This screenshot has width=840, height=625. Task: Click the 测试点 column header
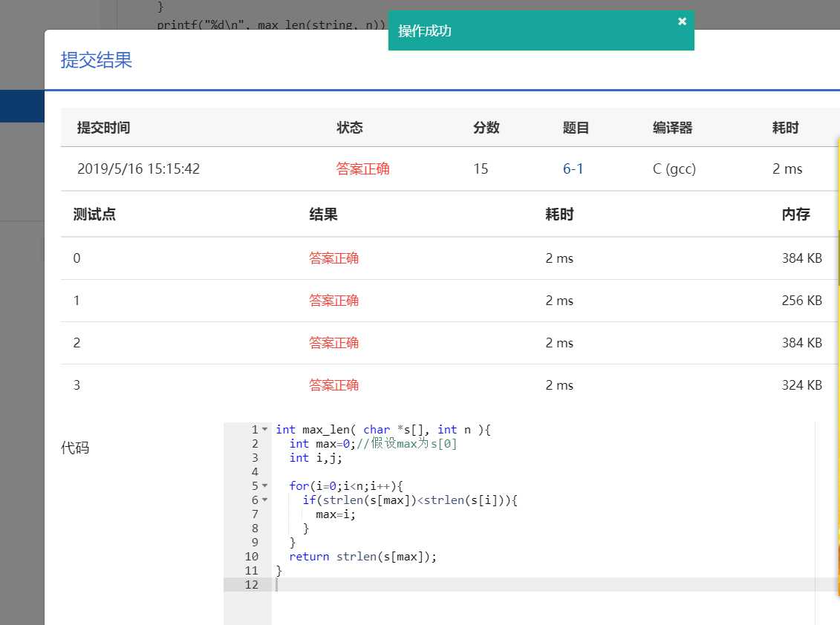(x=94, y=215)
